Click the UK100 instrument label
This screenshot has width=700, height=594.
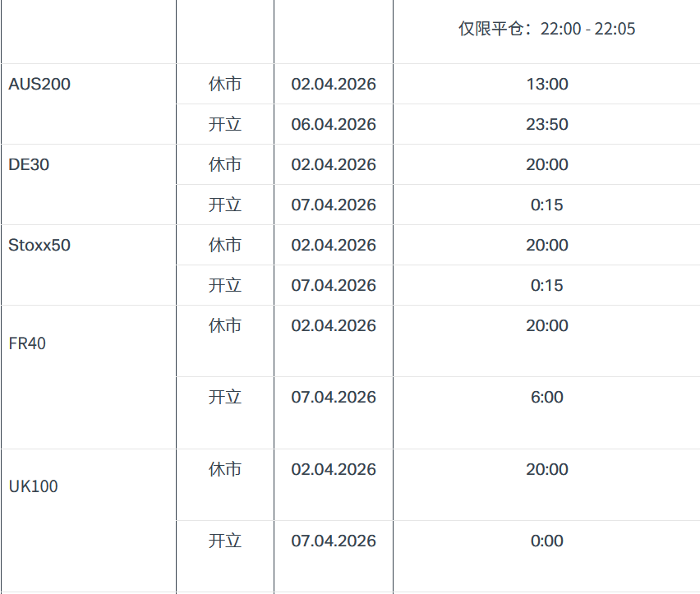click(x=33, y=486)
